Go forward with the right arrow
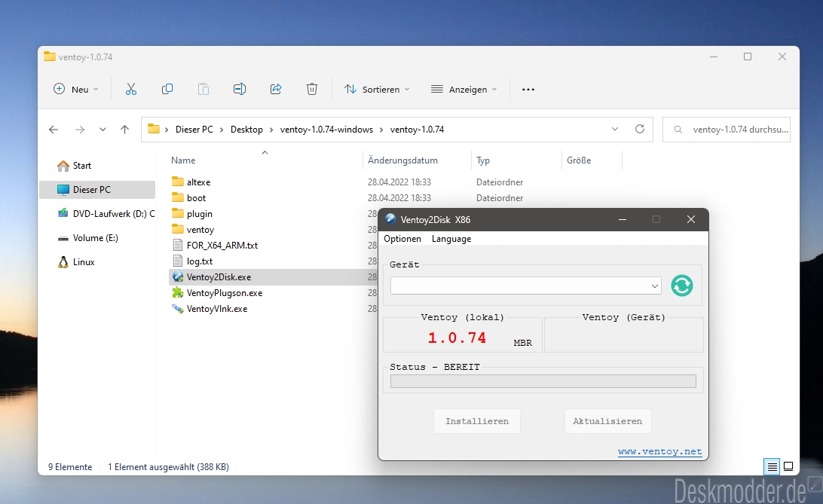This screenshot has width=823, height=504. [80, 130]
